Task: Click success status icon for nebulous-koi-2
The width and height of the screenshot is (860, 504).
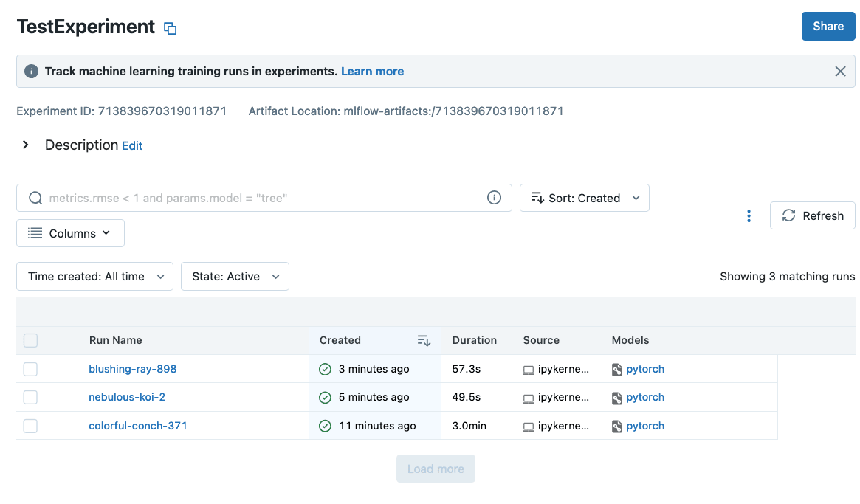Action: (325, 397)
